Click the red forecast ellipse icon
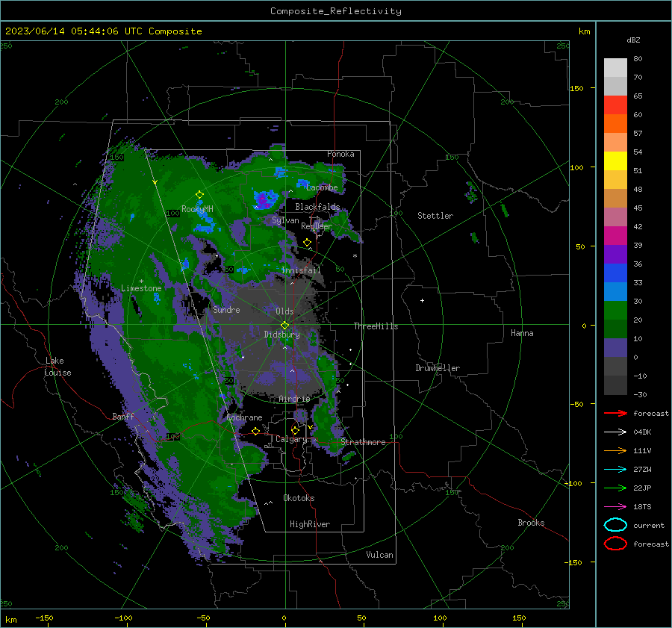672x628 pixels. pos(615,544)
